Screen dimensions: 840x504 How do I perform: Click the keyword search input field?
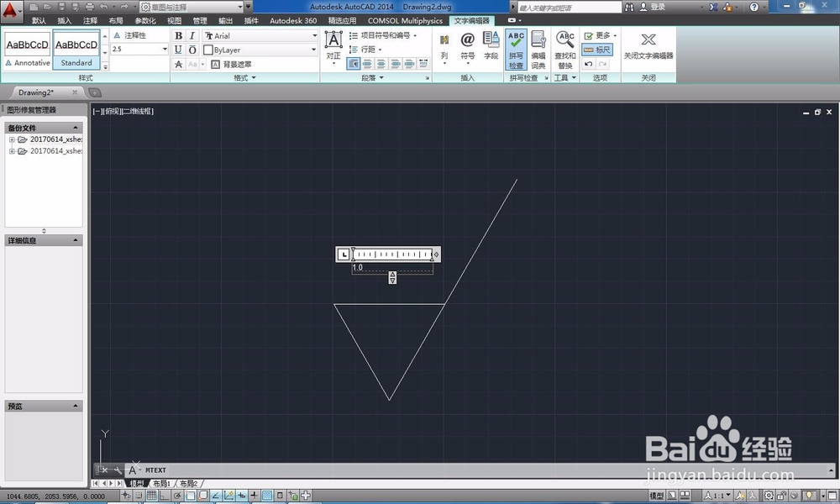(x=569, y=8)
